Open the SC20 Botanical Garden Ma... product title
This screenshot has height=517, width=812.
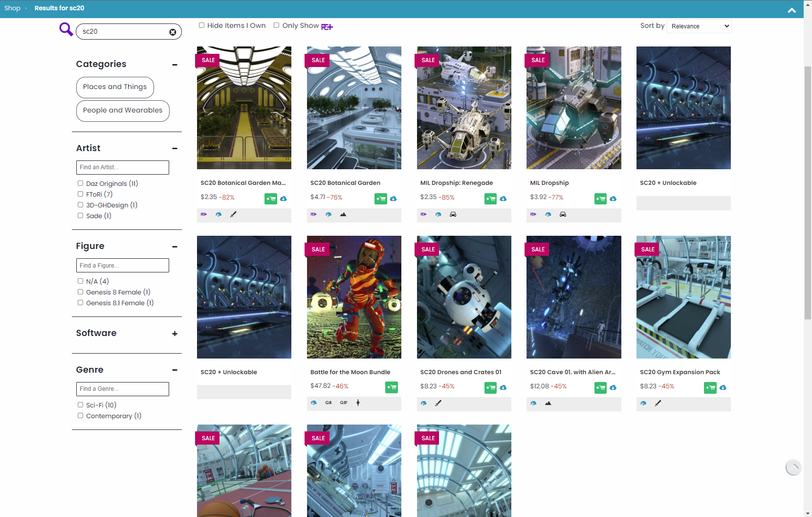click(x=243, y=183)
